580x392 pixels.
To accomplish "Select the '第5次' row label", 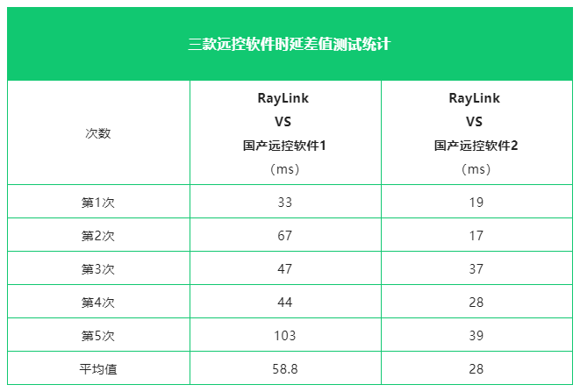I will coord(98,335).
